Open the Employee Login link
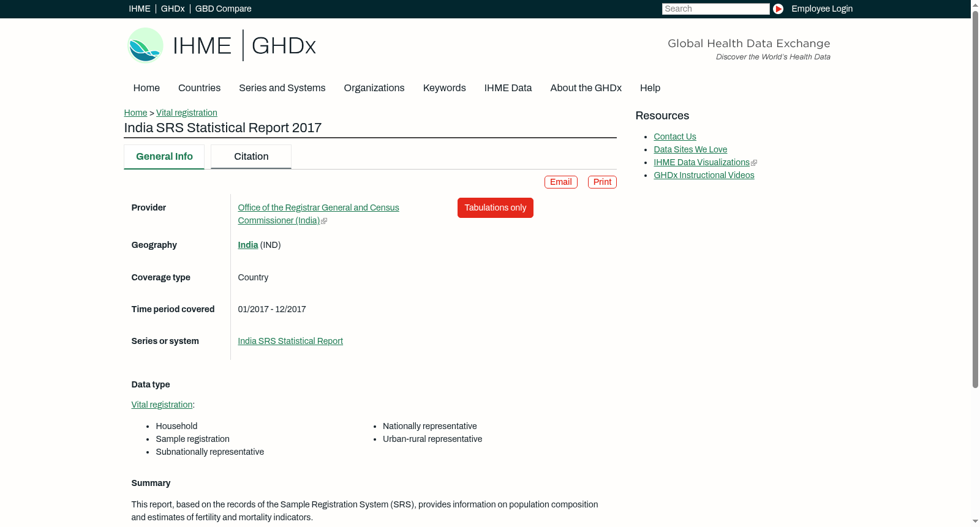The width and height of the screenshot is (980, 527). tap(822, 9)
